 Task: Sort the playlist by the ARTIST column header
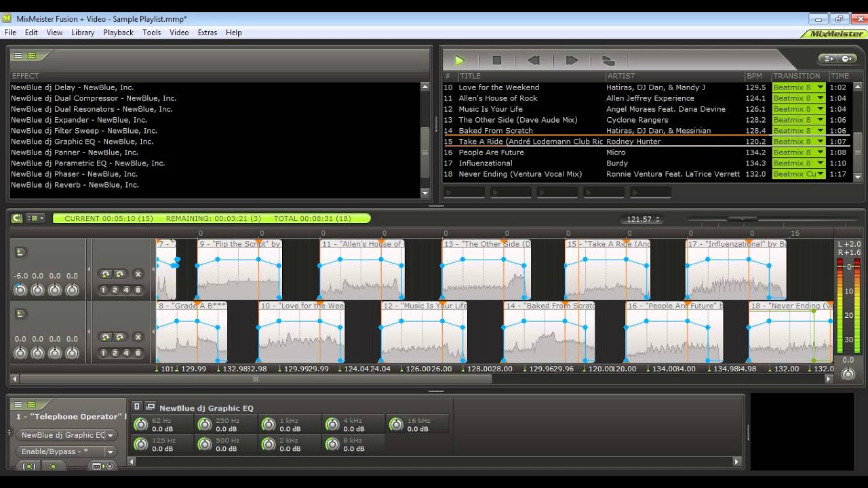(675, 76)
